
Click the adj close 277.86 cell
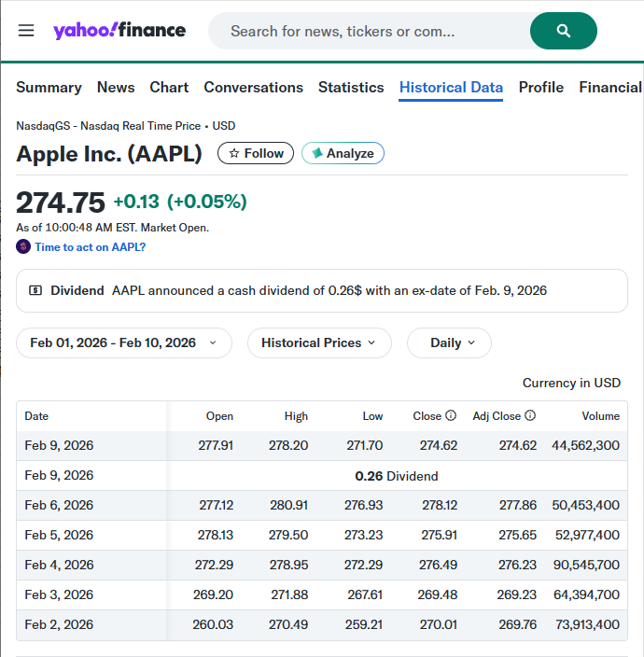(518, 505)
